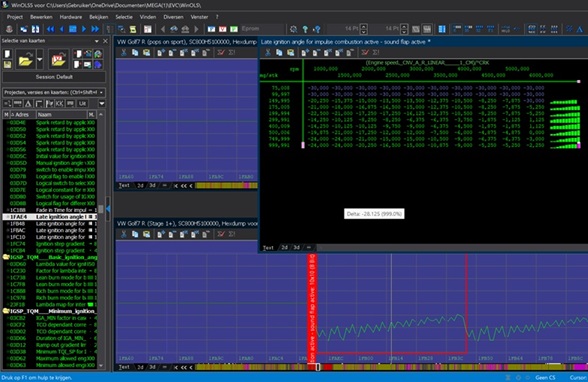Click the colored overview bar in the Stage 1+ window
The width and height of the screenshot is (588, 382).
point(391,367)
